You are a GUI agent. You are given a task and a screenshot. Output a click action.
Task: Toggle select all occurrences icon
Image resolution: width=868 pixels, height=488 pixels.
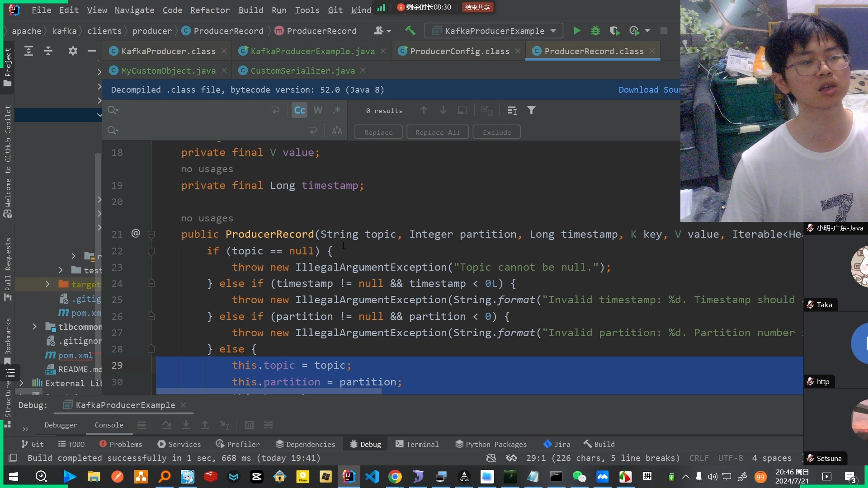pyautogui.click(x=487, y=110)
